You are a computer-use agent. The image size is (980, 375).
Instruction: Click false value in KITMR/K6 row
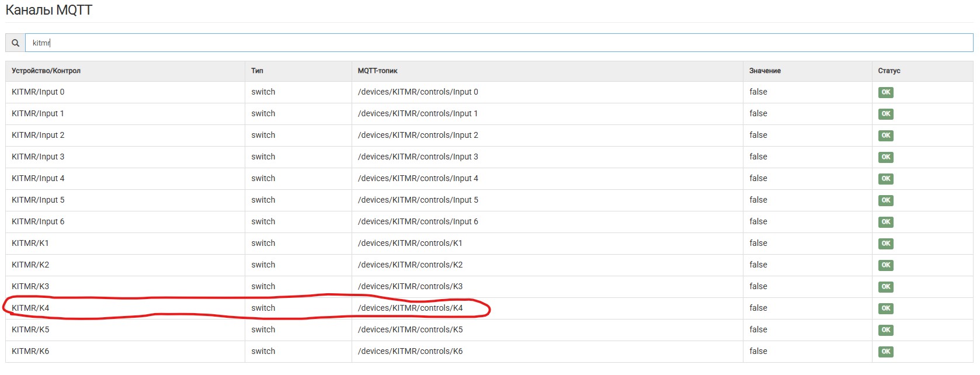click(x=758, y=351)
